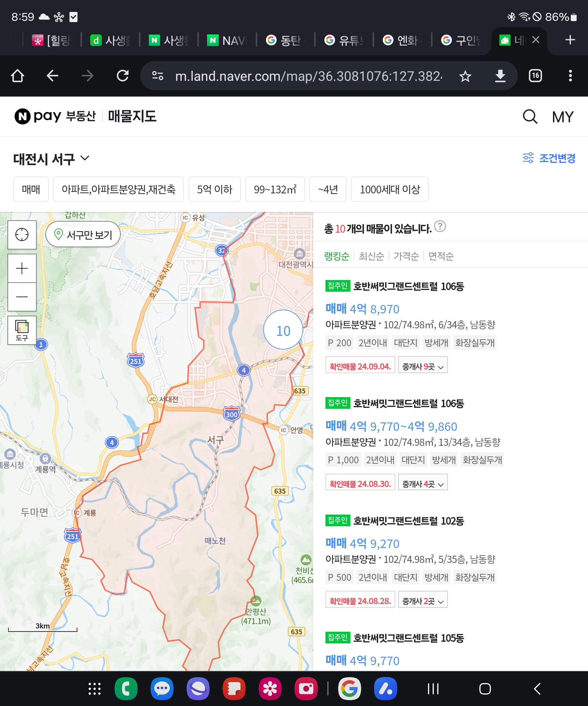Reload the page in browser
The height and width of the screenshot is (706, 588).
point(123,76)
